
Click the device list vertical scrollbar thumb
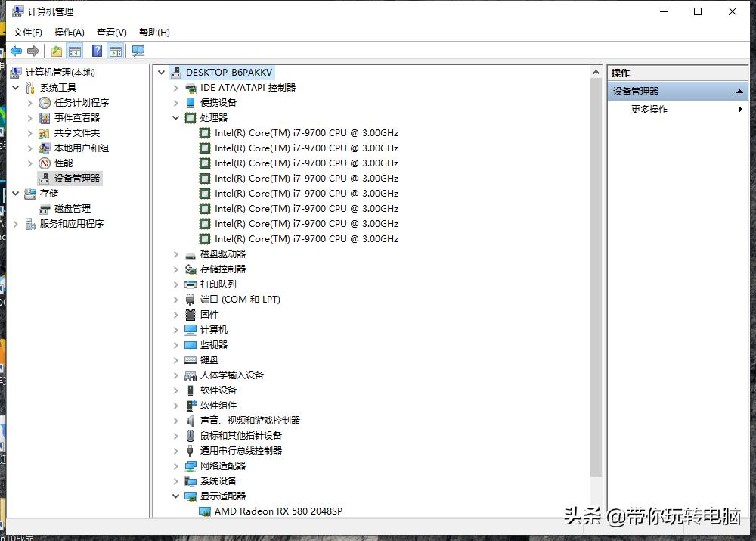click(596, 278)
